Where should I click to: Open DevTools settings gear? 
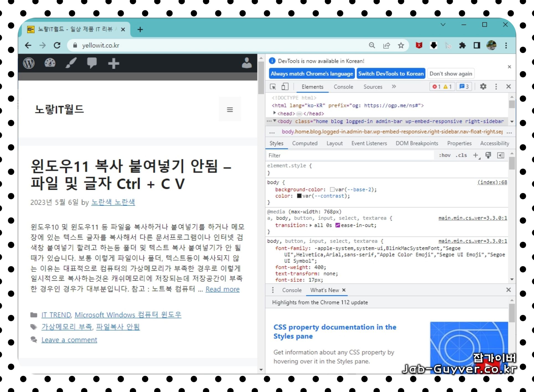tap(483, 86)
